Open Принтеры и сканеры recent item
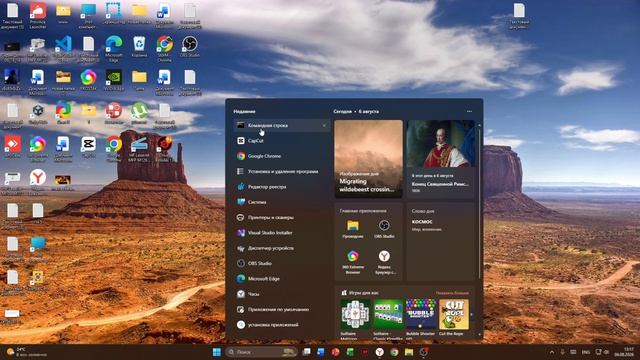This screenshot has height=360, width=640. [282, 218]
